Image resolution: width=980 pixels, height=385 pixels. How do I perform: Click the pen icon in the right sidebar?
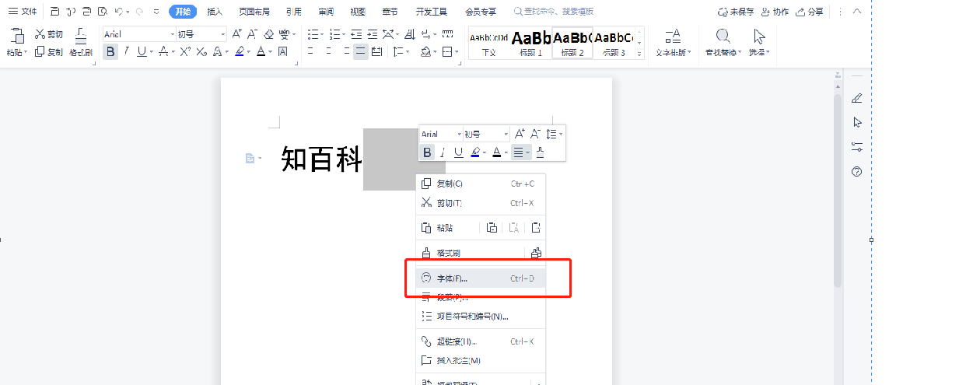857,98
